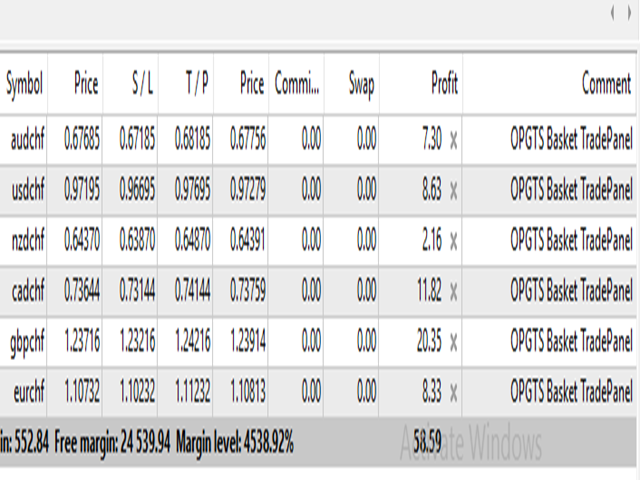The width and height of the screenshot is (640, 480).
Task: Click the current price 0.73759
Action: (x=248, y=290)
